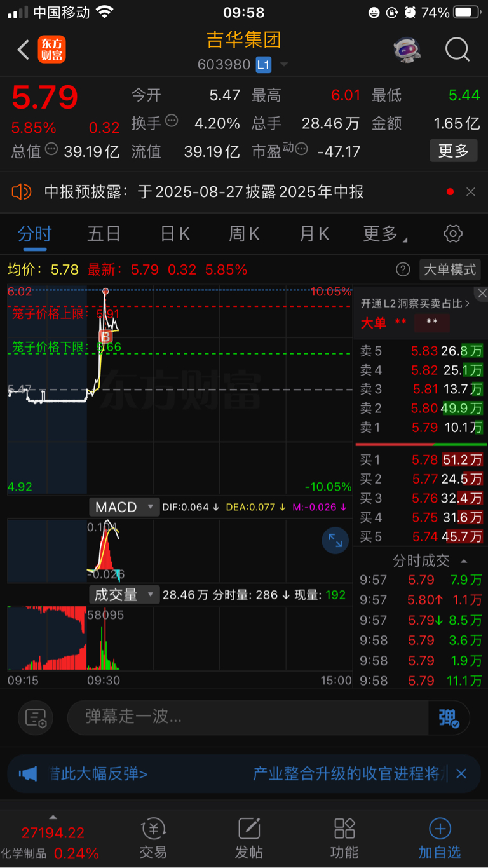Image resolution: width=488 pixels, height=868 pixels.
Task: Open the 更多 quote details button
Action: pos(454,151)
